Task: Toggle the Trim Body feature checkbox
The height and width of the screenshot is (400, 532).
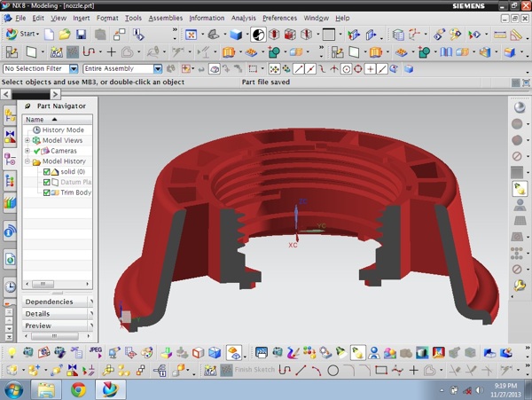Action: click(x=46, y=192)
